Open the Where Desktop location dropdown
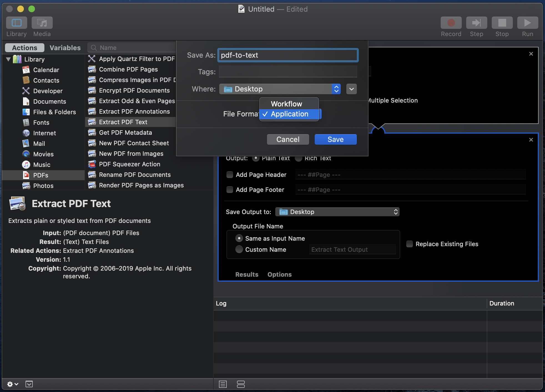The width and height of the screenshot is (545, 392). (280, 89)
